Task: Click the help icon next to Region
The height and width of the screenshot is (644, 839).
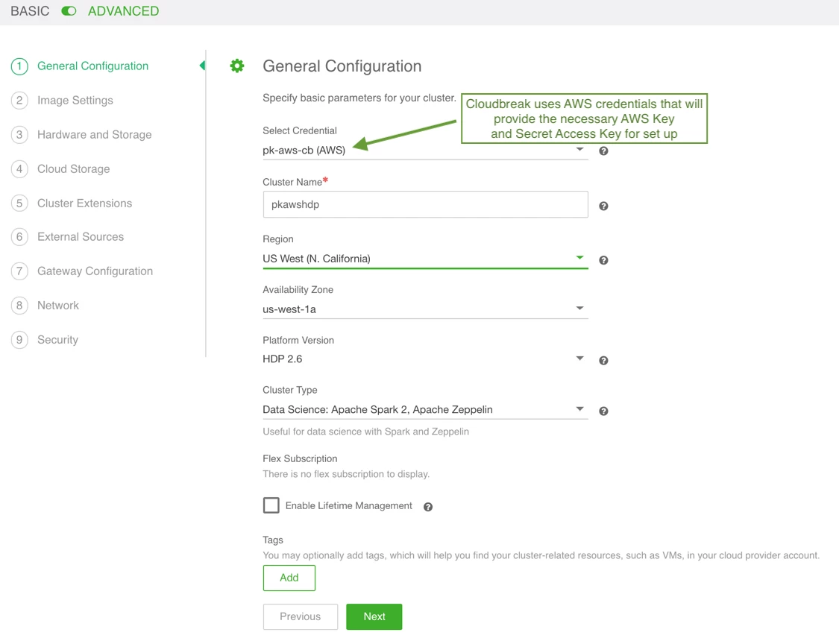Action: [603, 260]
